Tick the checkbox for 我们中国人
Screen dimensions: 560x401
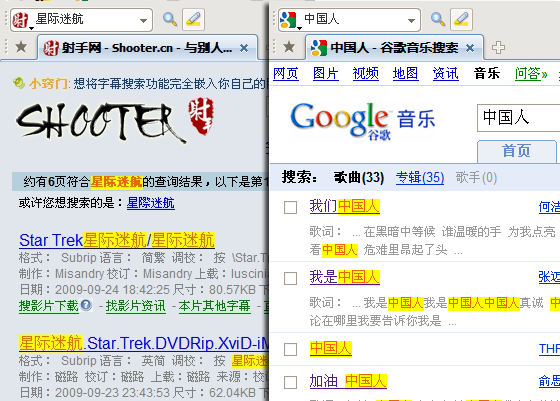(x=290, y=207)
